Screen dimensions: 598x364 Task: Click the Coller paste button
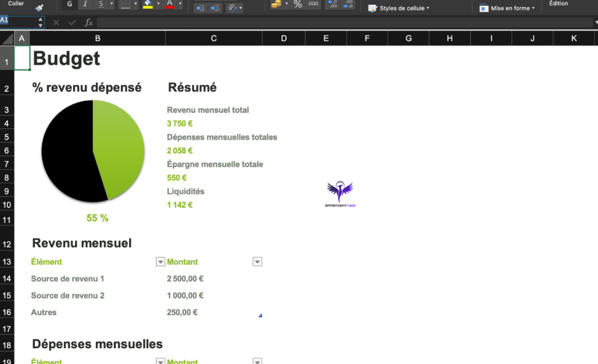(x=16, y=3)
